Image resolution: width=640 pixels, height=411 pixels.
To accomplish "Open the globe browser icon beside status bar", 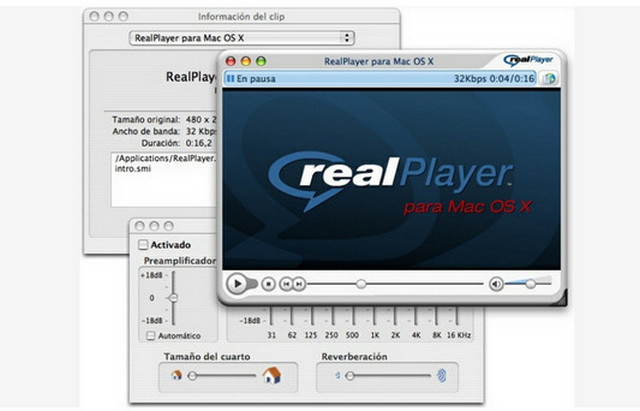I will pos(548,78).
